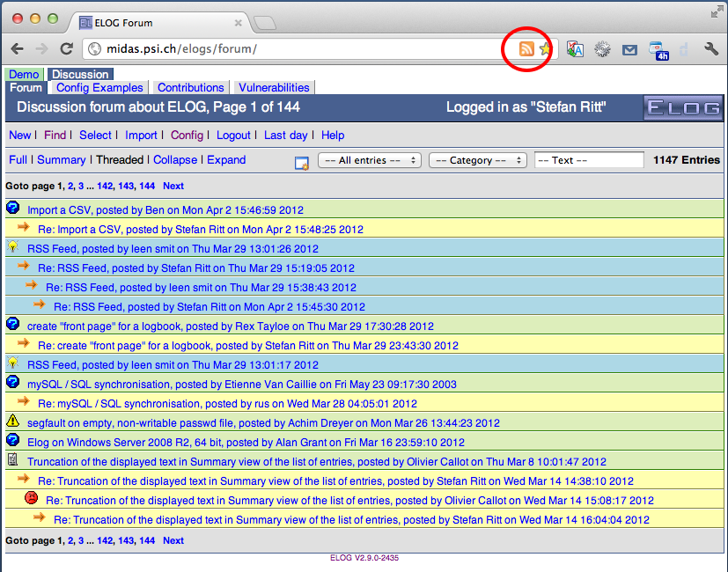Click warning icon of segfault entry
The width and height of the screenshot is (728, 572).
click(x=13, y=421)
